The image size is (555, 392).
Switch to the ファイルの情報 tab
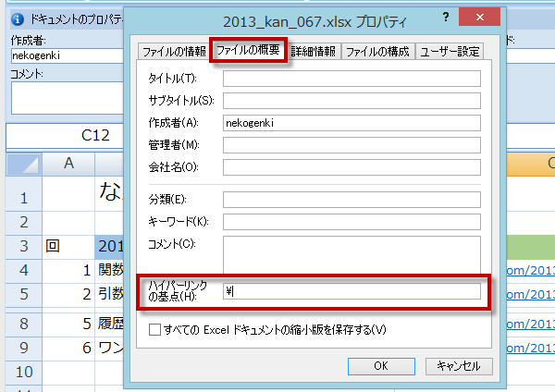(174, 52)
